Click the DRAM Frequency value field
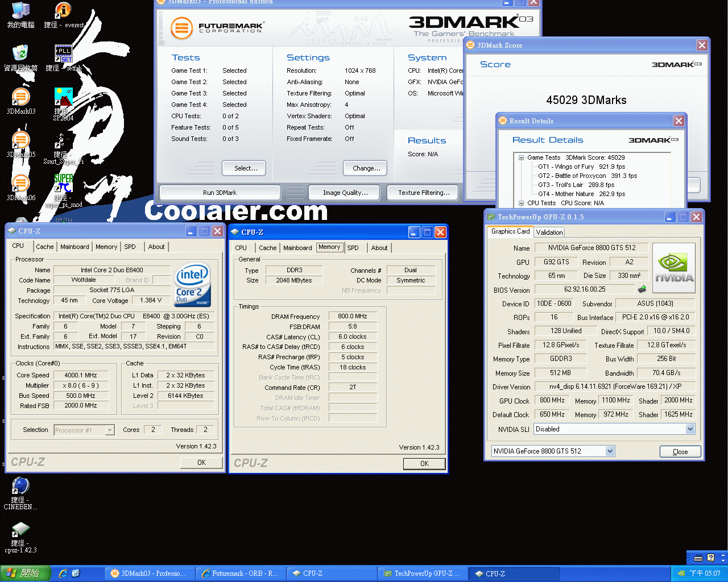This screenshot has height=582, width=728. [353, 316]
